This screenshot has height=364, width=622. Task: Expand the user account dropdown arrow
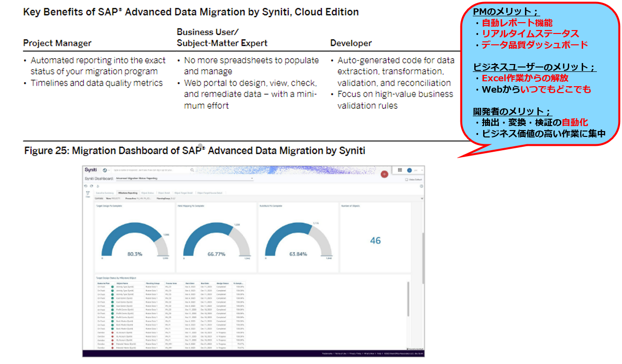point(422,170)
